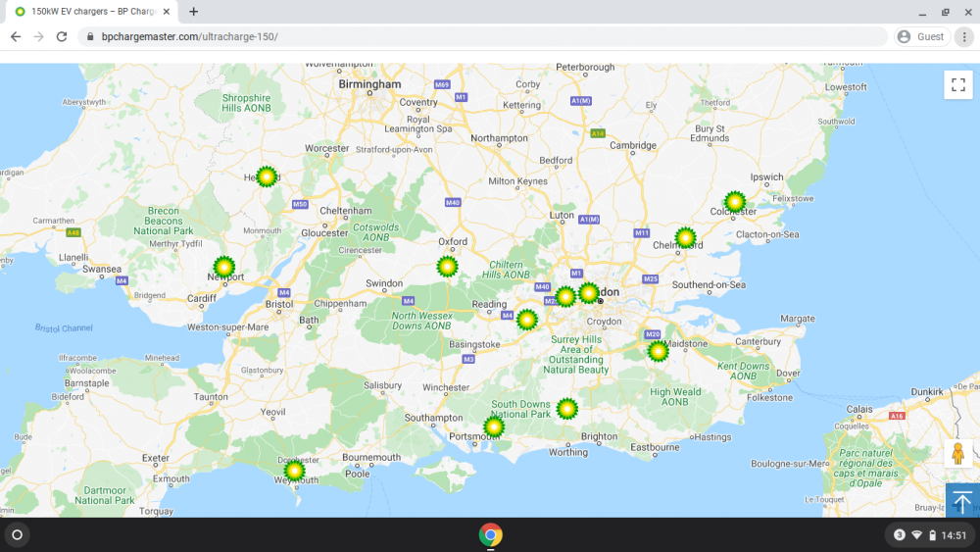Click the Milton Keynes label on the map
This screenshot has height=552, width=980.
(517, 181)
